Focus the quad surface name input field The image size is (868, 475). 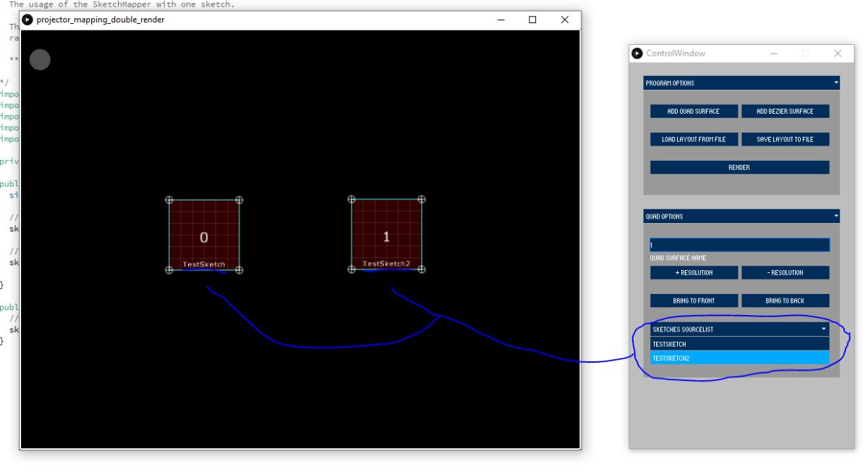click(x=739, y=245)
